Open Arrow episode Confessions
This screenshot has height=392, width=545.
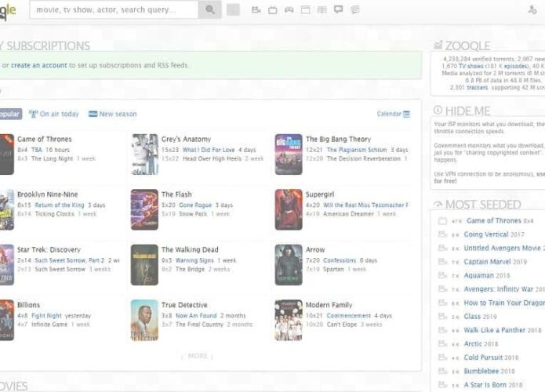click(x=340, y=260)
